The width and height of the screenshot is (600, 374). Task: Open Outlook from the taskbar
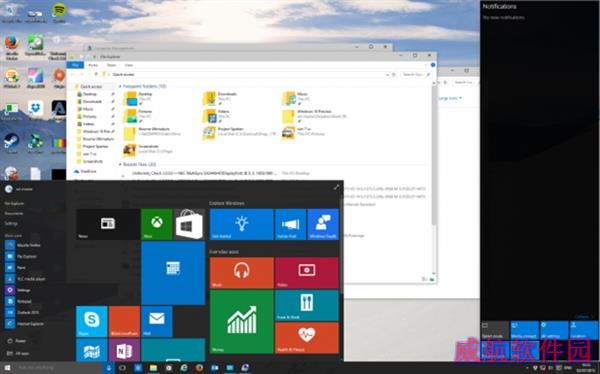(x=214, y=368)
